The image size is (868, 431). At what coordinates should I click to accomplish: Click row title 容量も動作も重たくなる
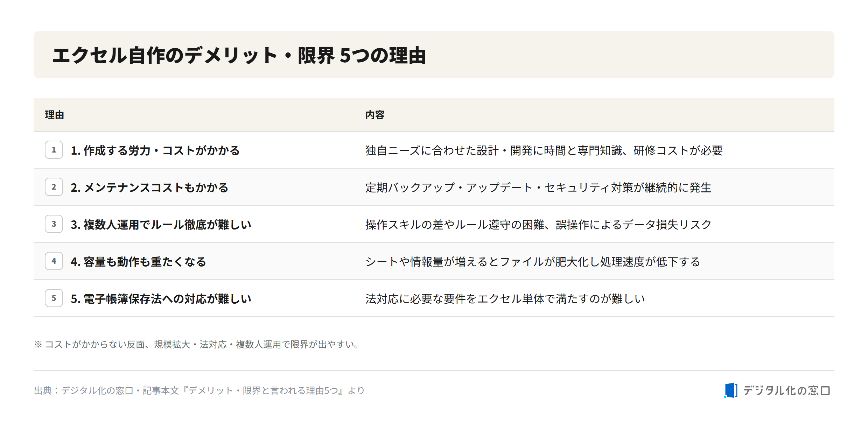[138, 262]
